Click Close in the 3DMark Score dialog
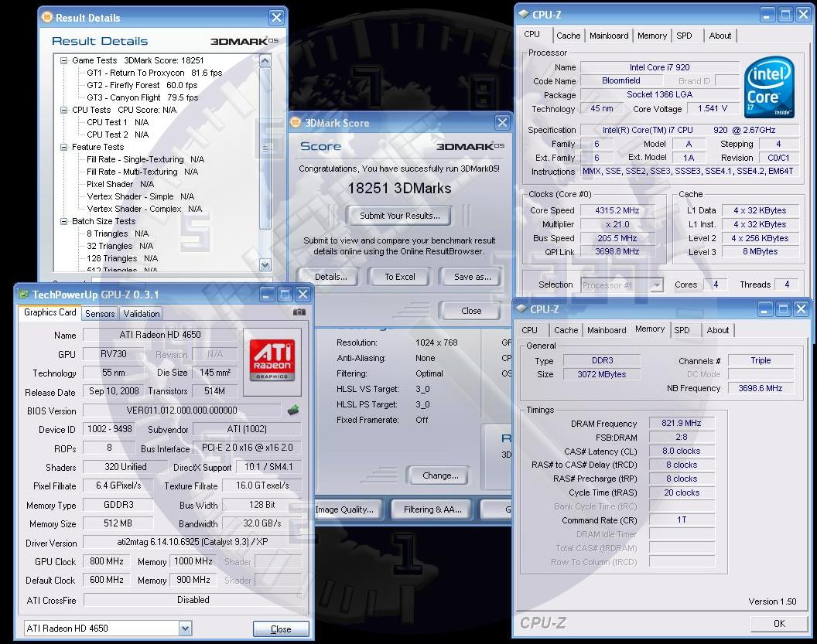Viewport: 817px width, 644px height. pyautogui.click(x=471, y=311)
